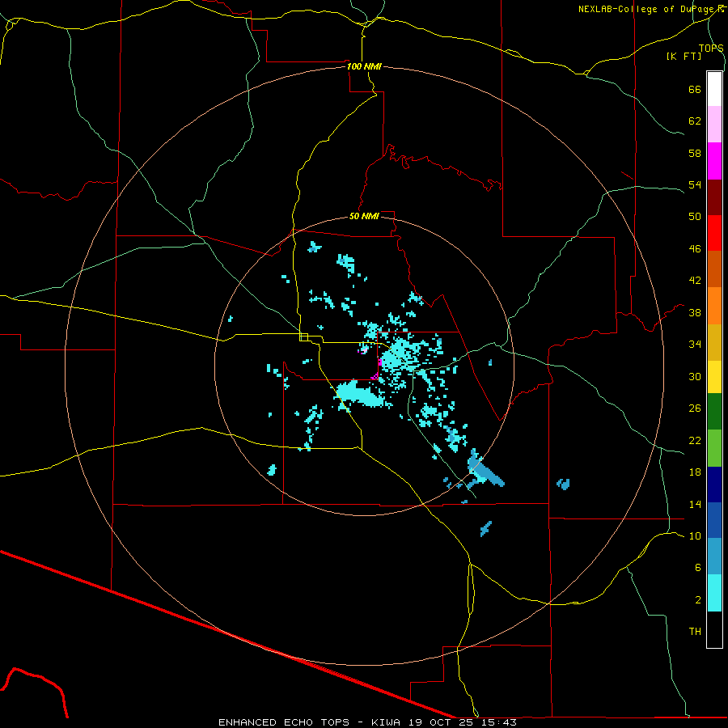The width and height of the screenshot is (728, 728).
Task: Click the 14 legend value
Action: click(x=695, y=504)
